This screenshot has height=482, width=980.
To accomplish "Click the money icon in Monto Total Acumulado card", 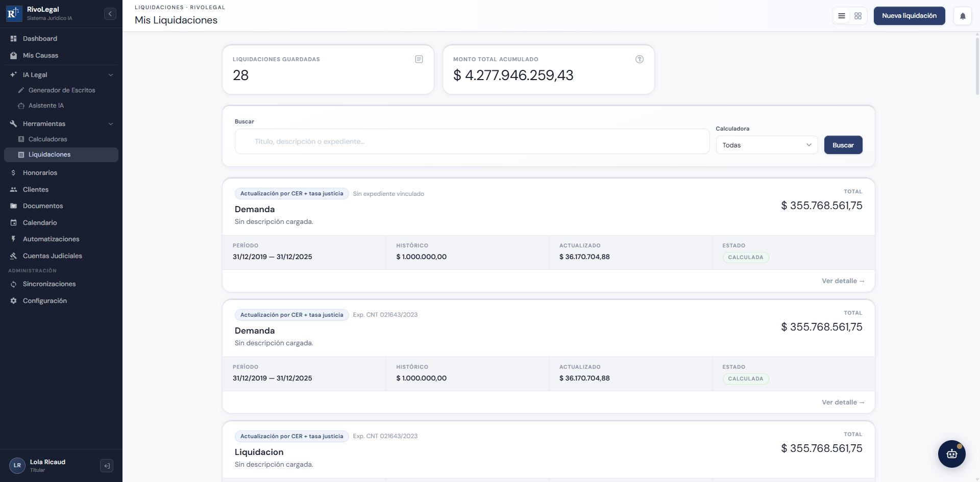I will tap(640, 59).
